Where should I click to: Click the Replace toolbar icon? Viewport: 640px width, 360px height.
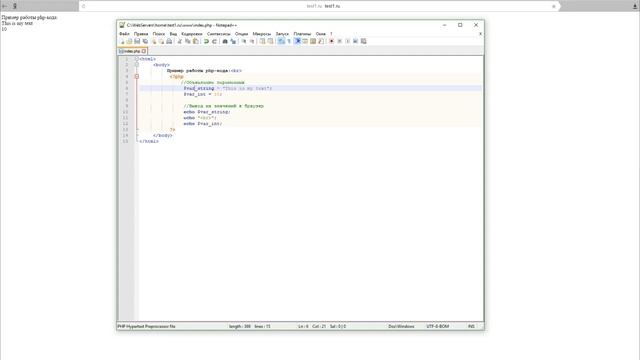point(233,41)
